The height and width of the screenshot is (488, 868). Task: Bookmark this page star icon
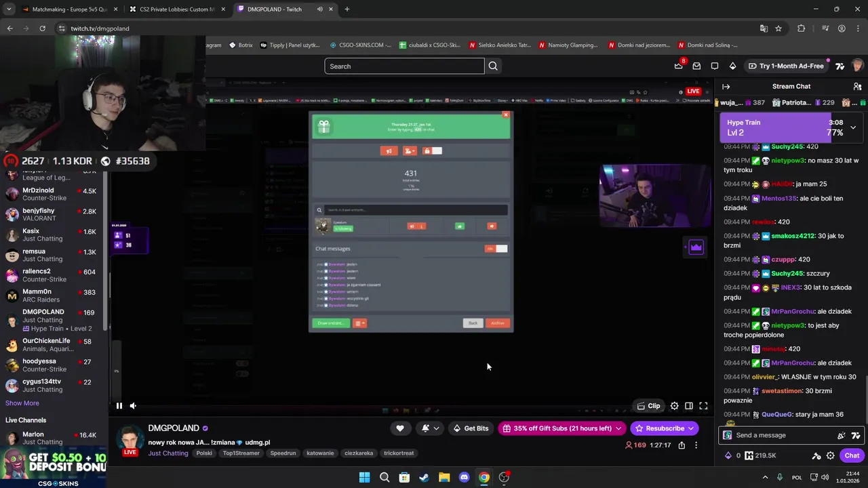pos(778,28)
